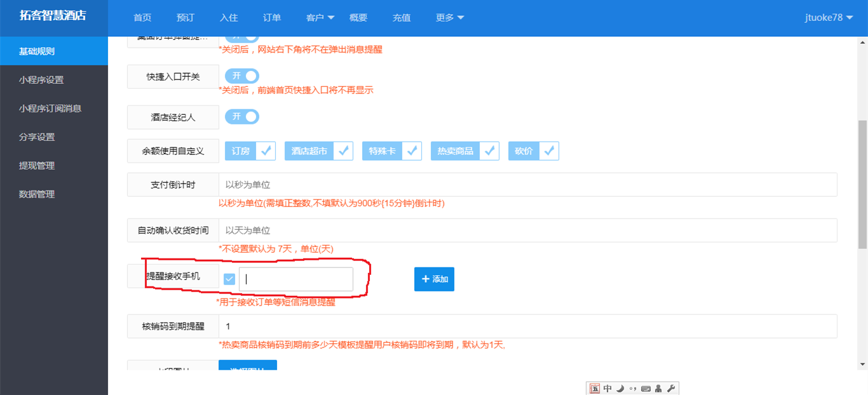Viewport: 868px width, 395px height.
Task: Click the 酒店经纪人 label
Action: click(x=173, y=117)
